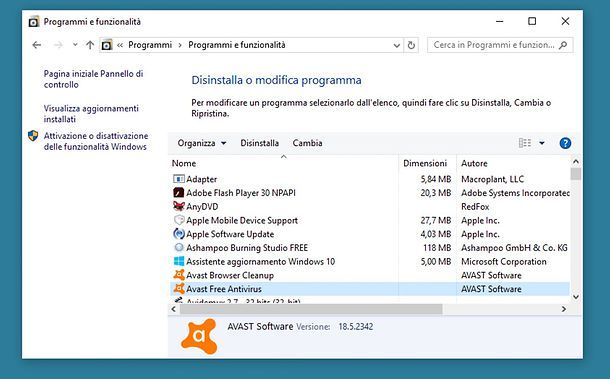Sort by the Nome column header

184,163
